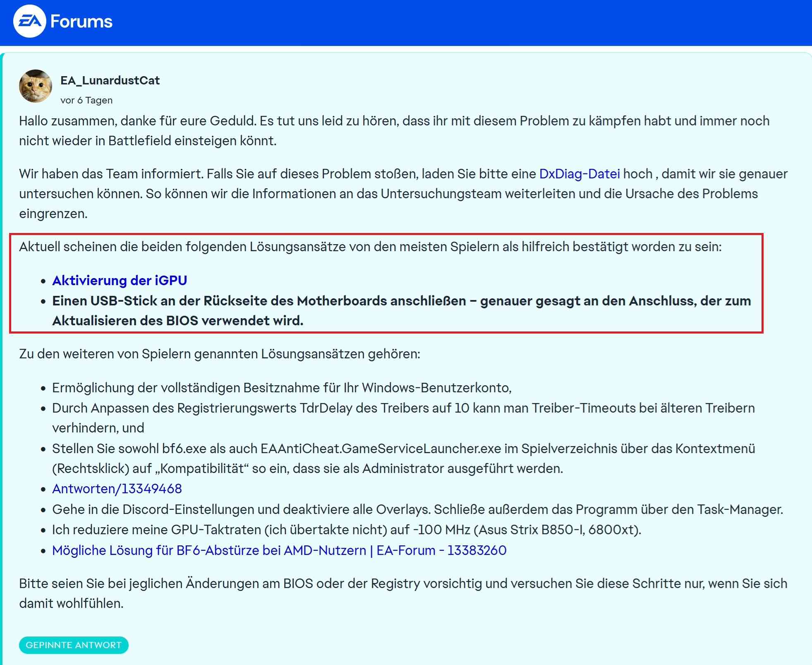The image size is (812, 665).
Task: Click the bf6.exe administrator tip bullet
Action: (404, 459)
